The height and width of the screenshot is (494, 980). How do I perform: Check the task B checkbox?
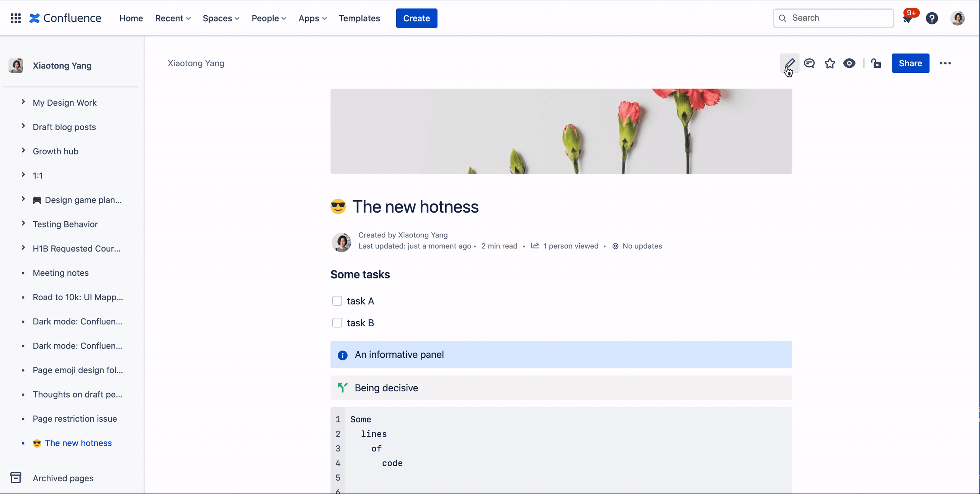click(337, 323)
